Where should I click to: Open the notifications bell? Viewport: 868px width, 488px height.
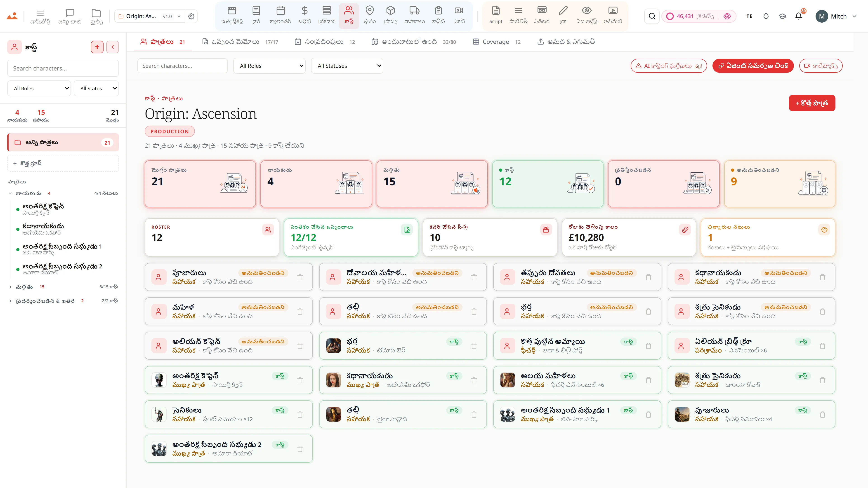[x=799, y=16]
